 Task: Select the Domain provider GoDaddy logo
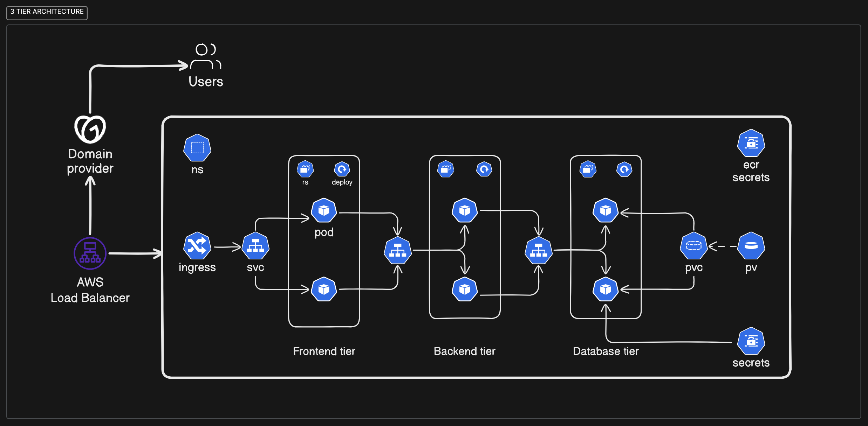(90, 129)
